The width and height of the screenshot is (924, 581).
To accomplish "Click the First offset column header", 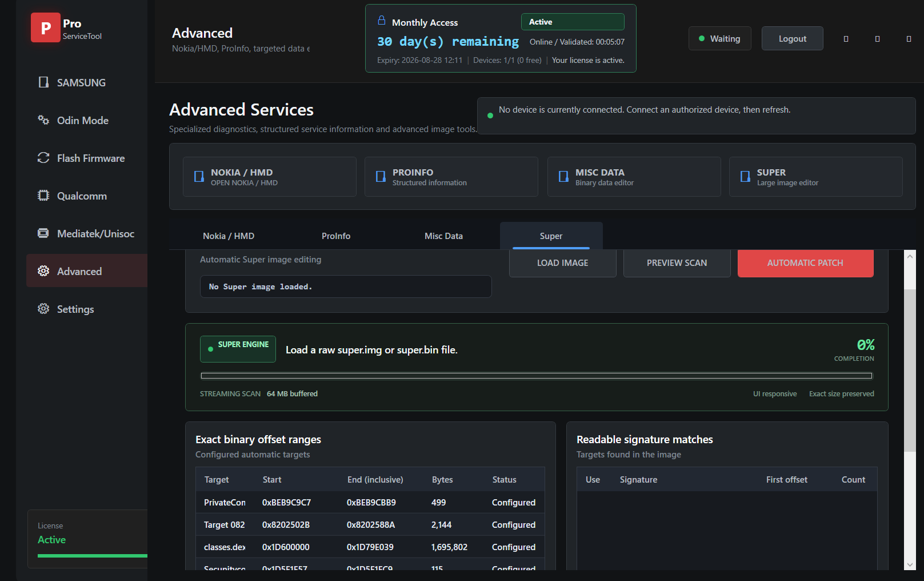I will 787,480.
